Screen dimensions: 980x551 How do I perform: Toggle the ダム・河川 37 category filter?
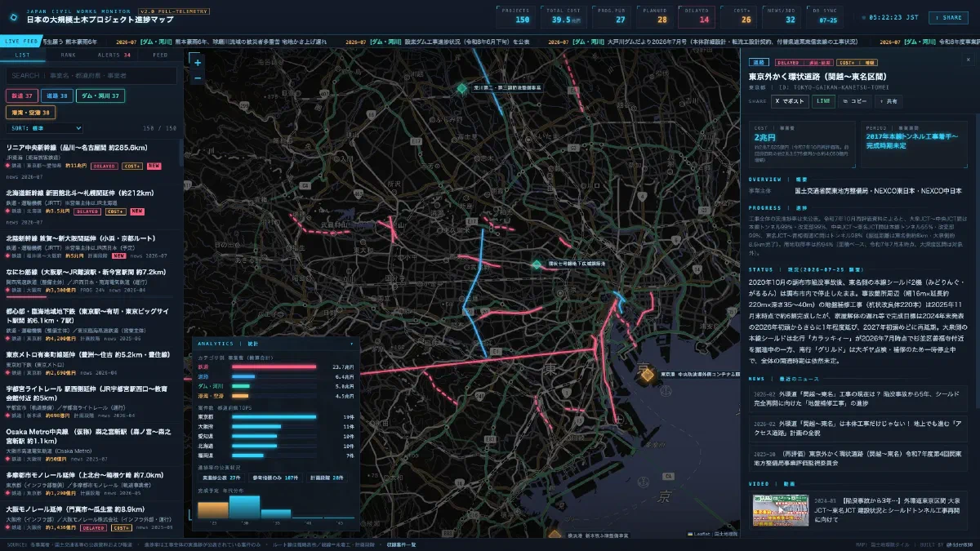tap(101, 96)
